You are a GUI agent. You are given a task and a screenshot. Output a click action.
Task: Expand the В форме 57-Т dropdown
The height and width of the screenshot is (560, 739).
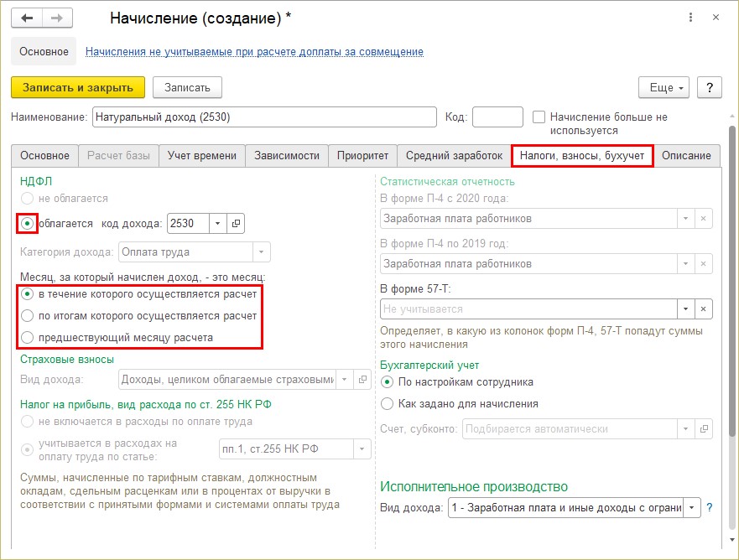(686, 309)
